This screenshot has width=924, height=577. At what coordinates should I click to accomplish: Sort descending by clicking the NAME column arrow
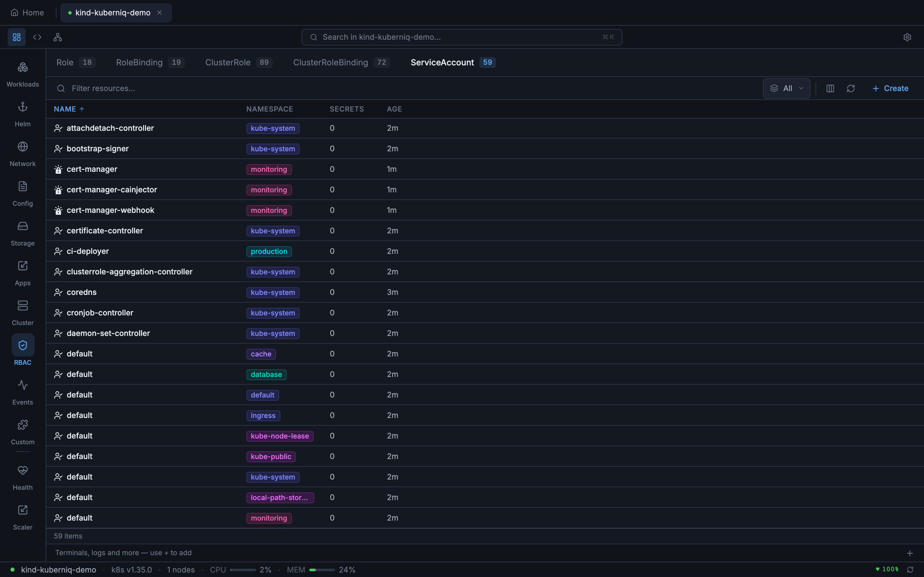(82, 109)
